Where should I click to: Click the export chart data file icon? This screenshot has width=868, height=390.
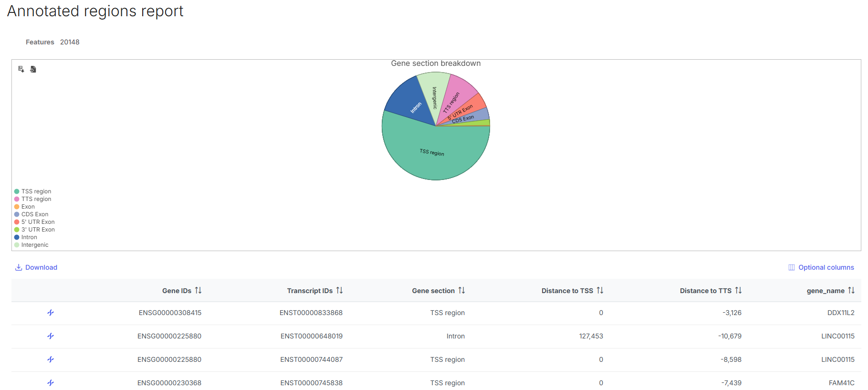[33, 69]
